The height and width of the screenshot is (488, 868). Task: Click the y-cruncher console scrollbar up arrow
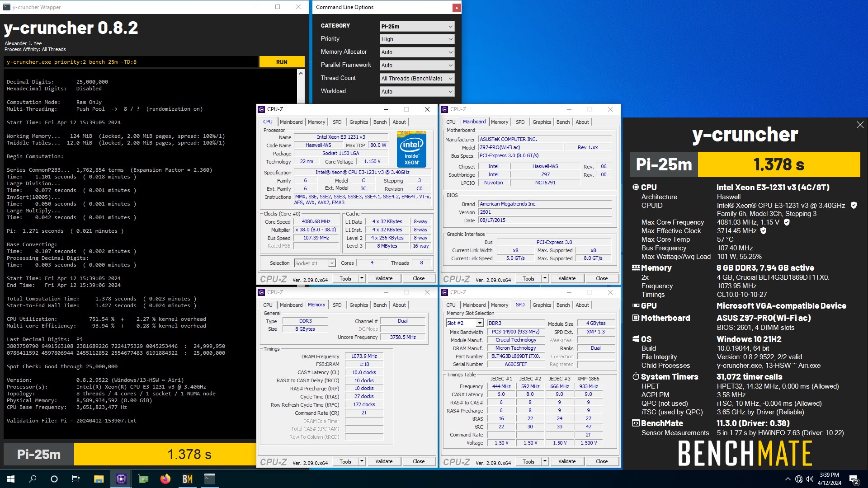click(301, 73)
